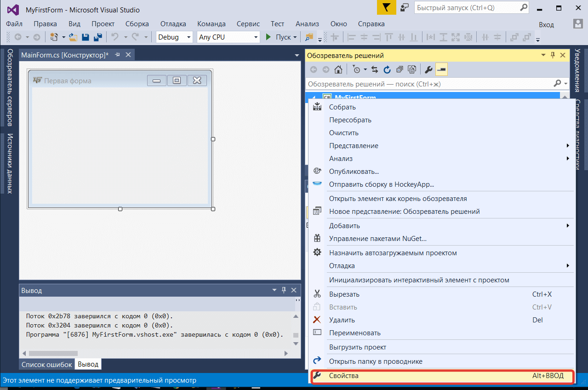Image resolution: width=588 pixels, height=390 pixels.
Task: Open Свойства from the context menu
Action: click(x=441, y=376)
